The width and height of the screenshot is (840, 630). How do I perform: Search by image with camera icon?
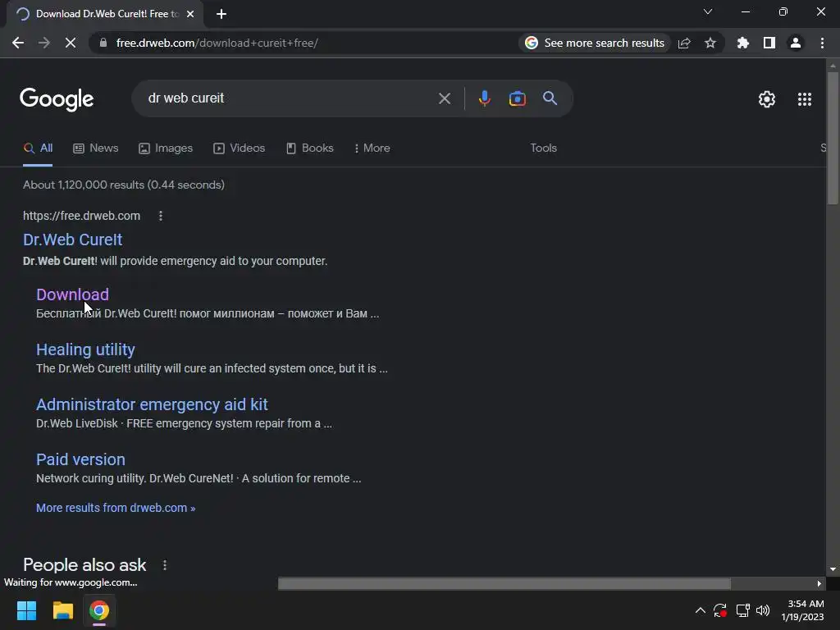(517, 98)
